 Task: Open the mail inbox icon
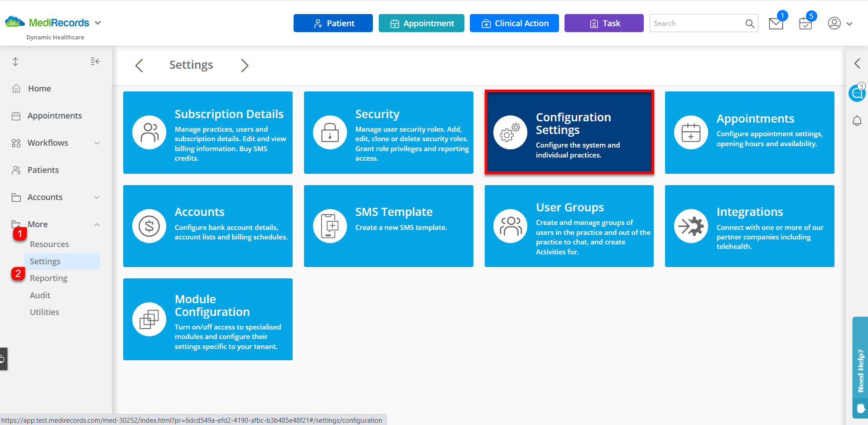pyautogui.click(x=776, y=24)
